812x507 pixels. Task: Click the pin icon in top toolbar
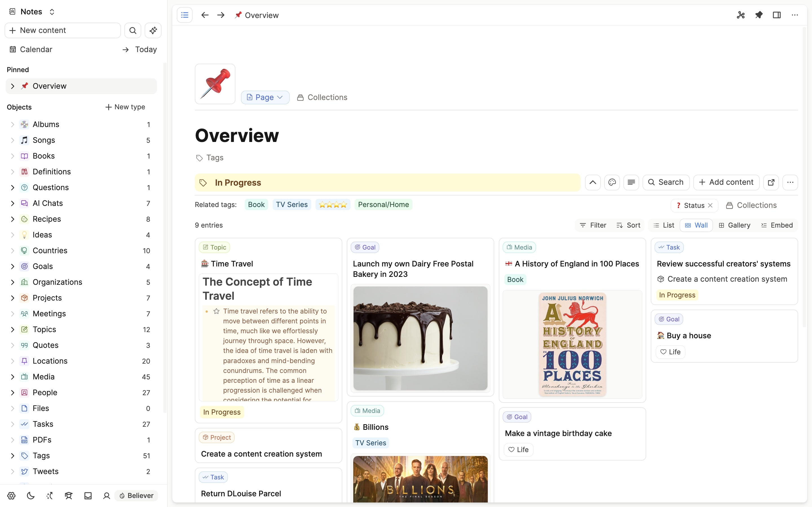(x=759, y=15)
